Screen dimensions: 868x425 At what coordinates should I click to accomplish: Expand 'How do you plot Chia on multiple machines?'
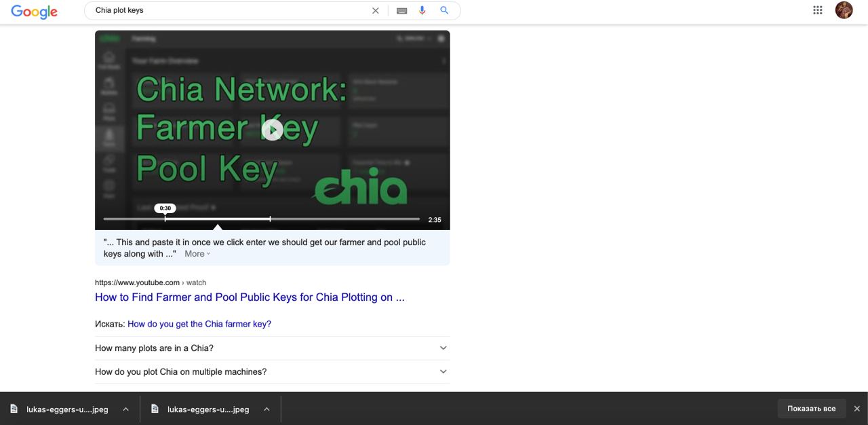coord(272,371)
